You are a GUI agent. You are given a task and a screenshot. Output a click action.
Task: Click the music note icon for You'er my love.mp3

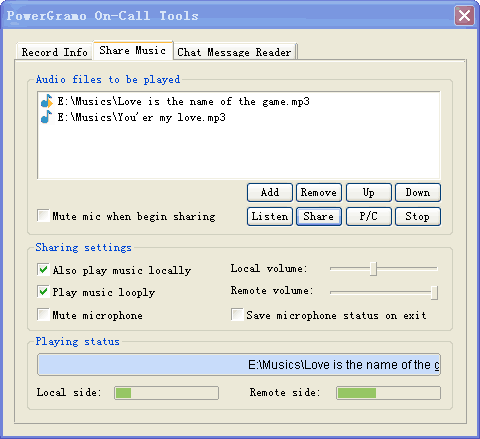[46, 117]
